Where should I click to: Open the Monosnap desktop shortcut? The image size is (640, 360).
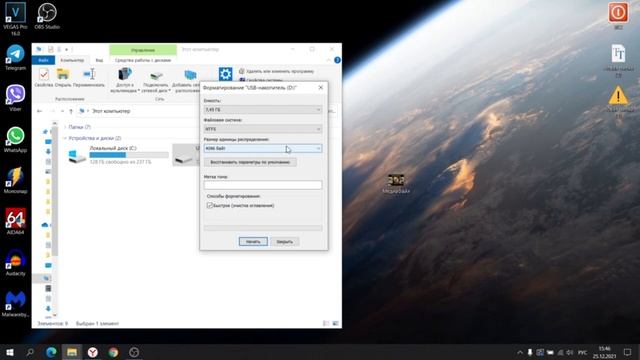point(15,180)
